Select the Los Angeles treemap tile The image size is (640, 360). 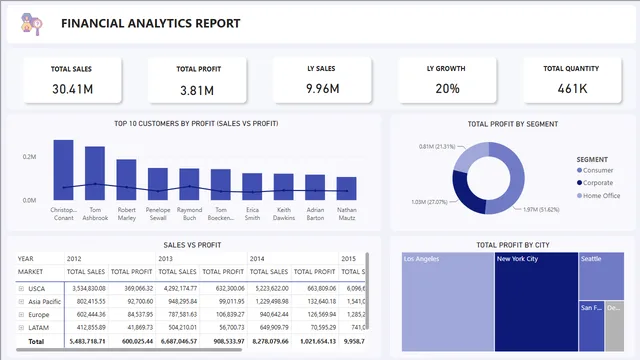448,302
